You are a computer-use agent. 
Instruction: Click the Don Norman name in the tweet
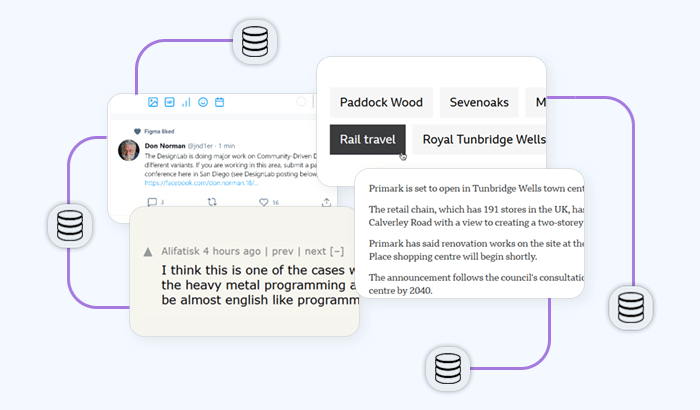click(x=165, y=146)
